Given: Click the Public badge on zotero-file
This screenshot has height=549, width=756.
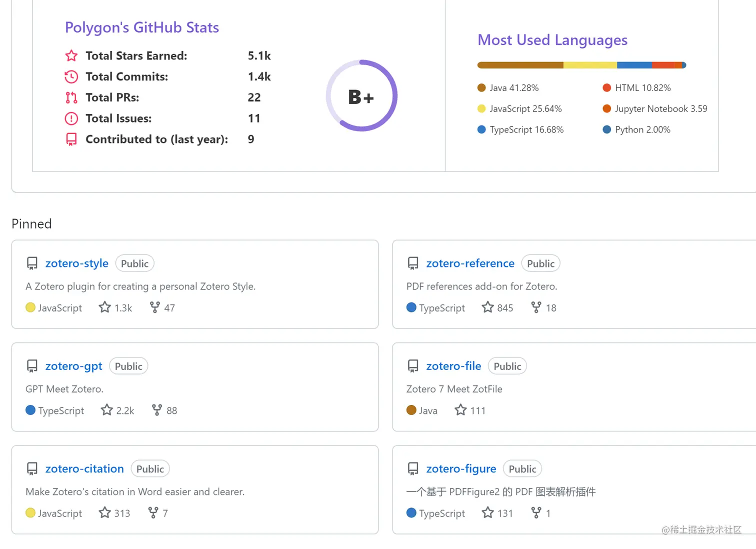Looking at the screenshot, I should point(507,366).
